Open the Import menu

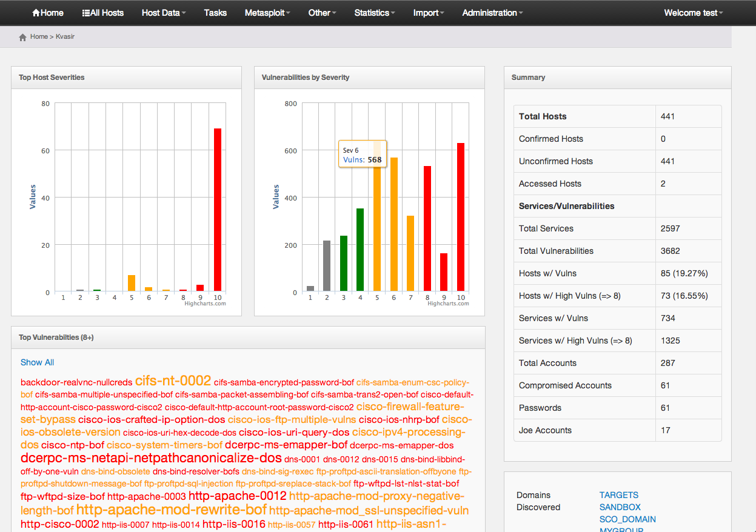[429, 13]
